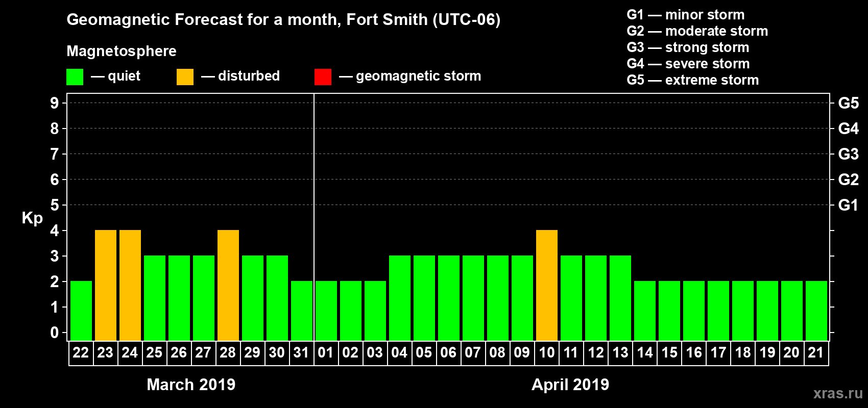The width and height of the screenshot is (868, 408).
Task: Click the April 2019 month label
Action: (570, 385)
